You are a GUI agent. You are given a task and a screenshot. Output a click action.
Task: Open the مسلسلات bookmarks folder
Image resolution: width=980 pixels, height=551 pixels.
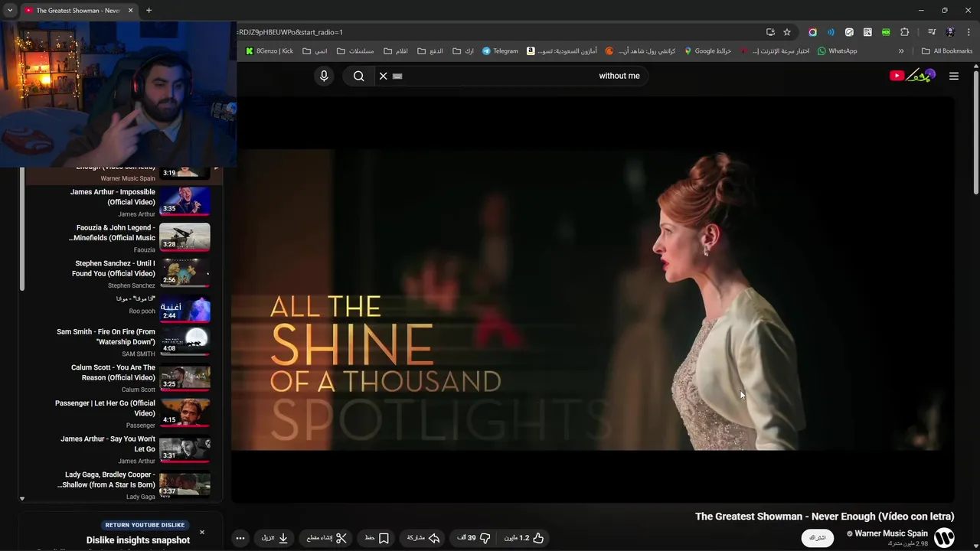[355, 51]
